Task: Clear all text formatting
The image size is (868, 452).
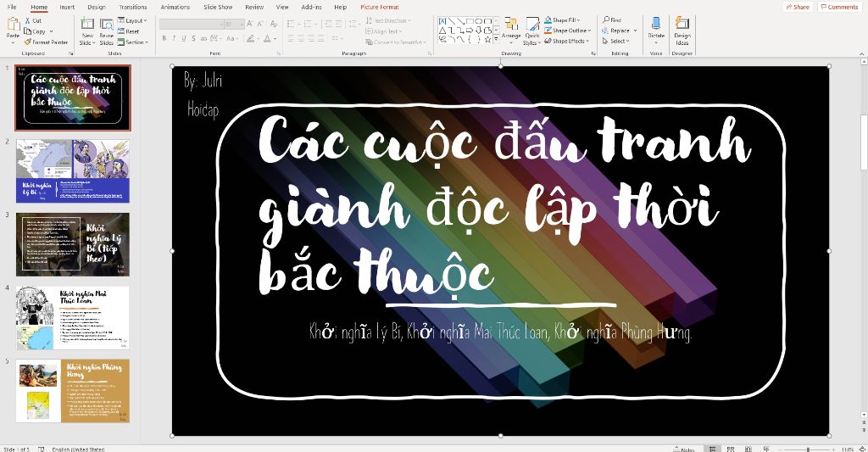Action: (x=274, y=24)
